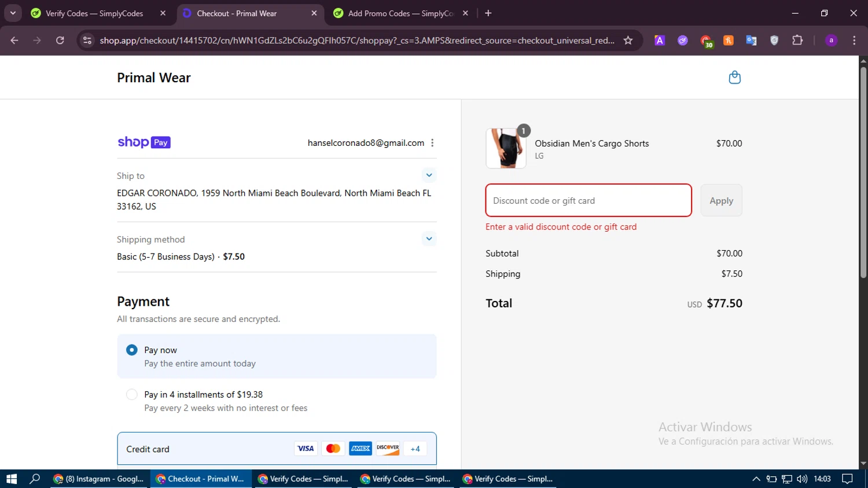Click the Basic (5-7 Business Days) shipping text
The height and width of the screenshot is (488, 868).
165,256
